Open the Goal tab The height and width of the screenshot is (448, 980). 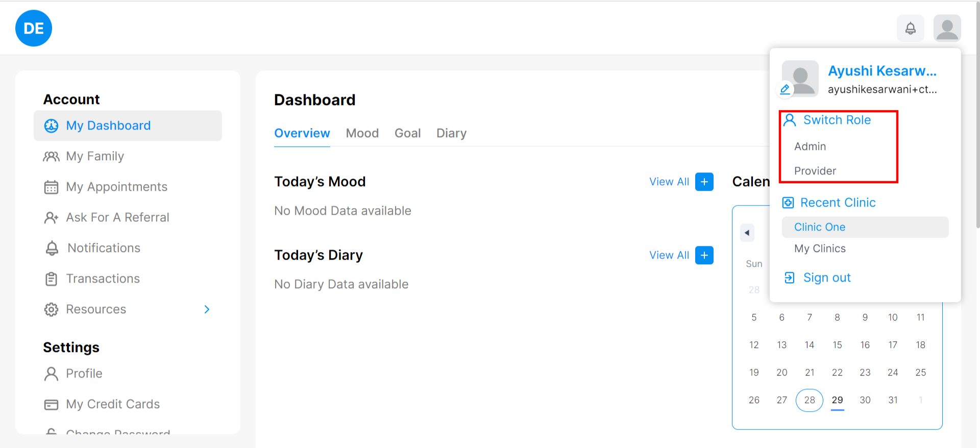(x=407, y=133)
